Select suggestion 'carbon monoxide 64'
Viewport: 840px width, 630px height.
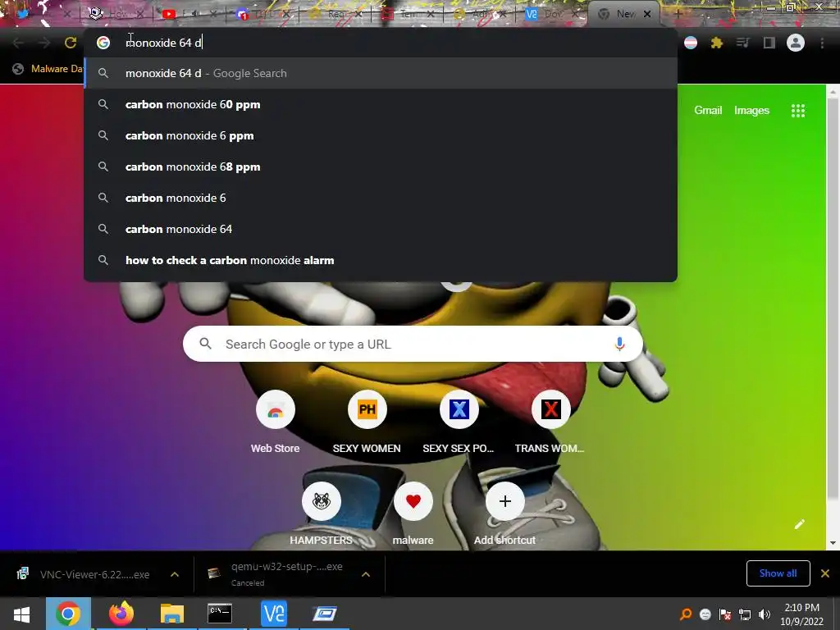click(381, 229)
